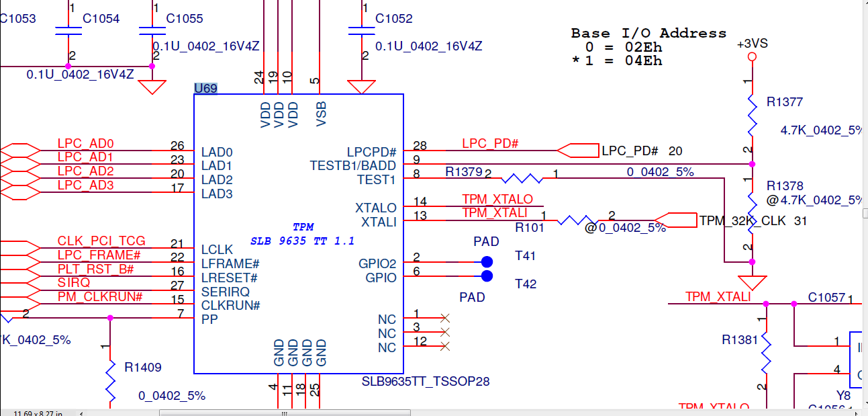Click the LPC_AD1 net label
The width and height of the screenshot is (868, 416).
85,157
